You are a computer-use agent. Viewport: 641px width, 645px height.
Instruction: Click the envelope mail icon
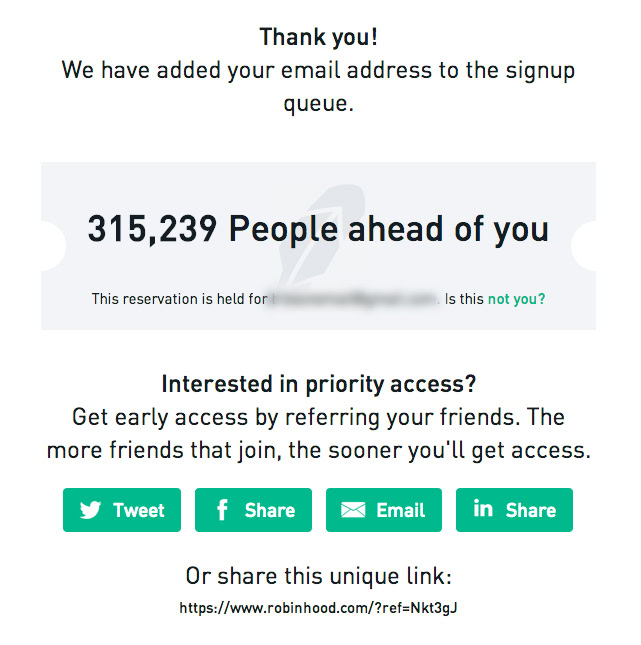pyautogui.click(x=353, y=510)
